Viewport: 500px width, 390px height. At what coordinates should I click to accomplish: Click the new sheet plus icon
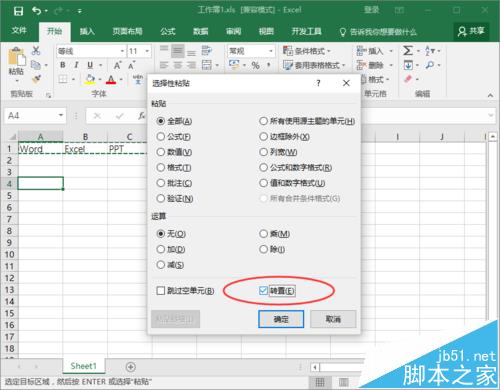[x=131, y=367]
